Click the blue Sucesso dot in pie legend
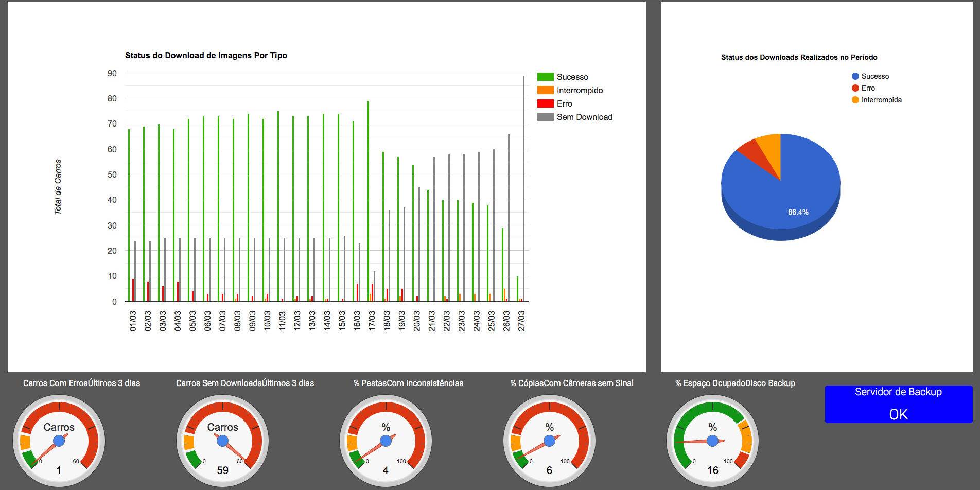 [855, 76]
